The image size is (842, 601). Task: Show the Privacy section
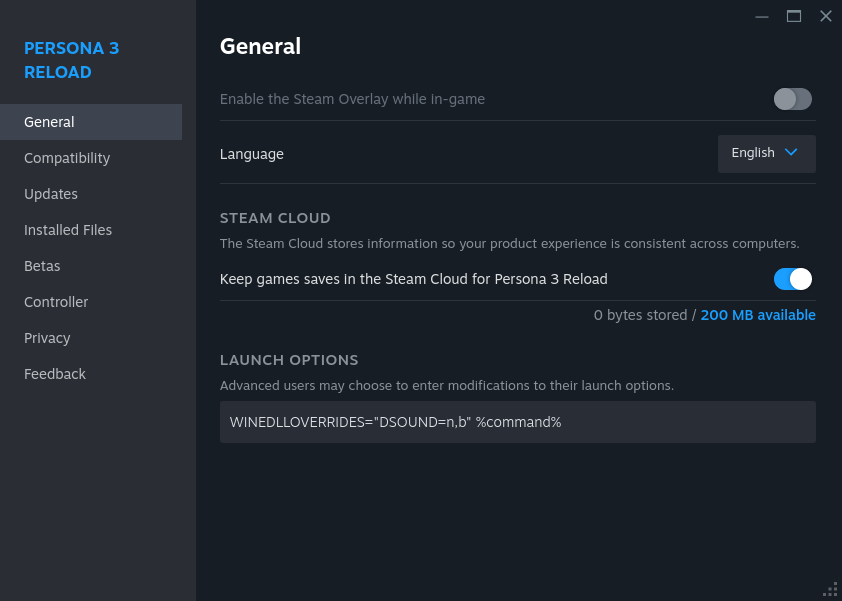coord(47,338)
